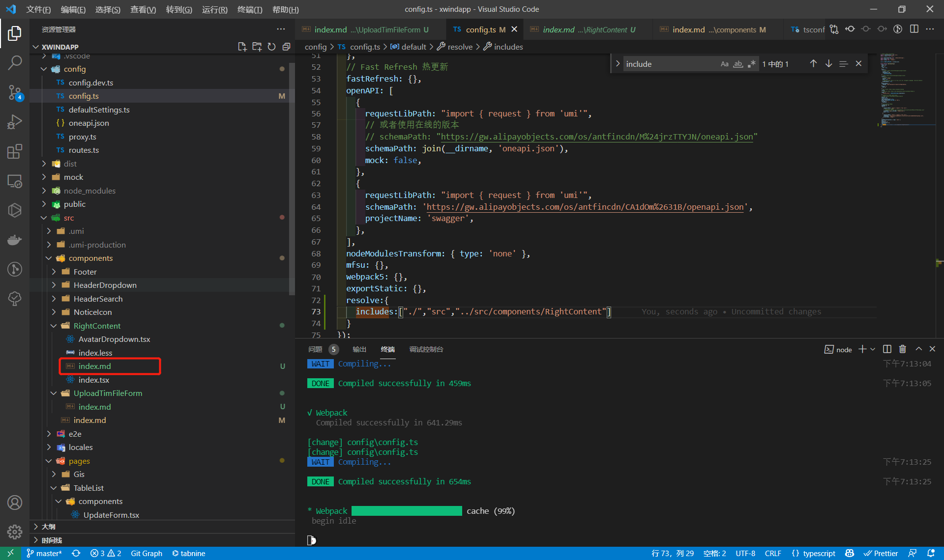944x560 pixels.
Task: Open the Search view in sidebar
Action: 15,62
